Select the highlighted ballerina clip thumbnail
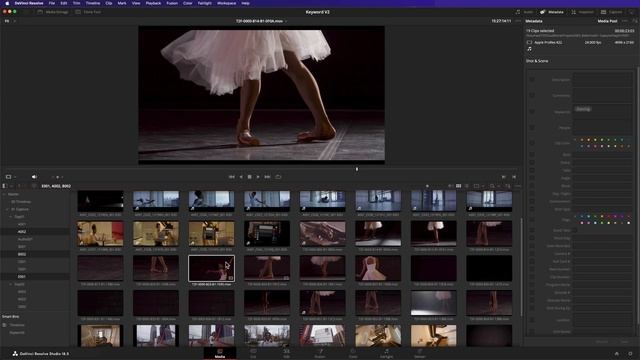Viewport: 640px width, 360px height. (211, 268)
